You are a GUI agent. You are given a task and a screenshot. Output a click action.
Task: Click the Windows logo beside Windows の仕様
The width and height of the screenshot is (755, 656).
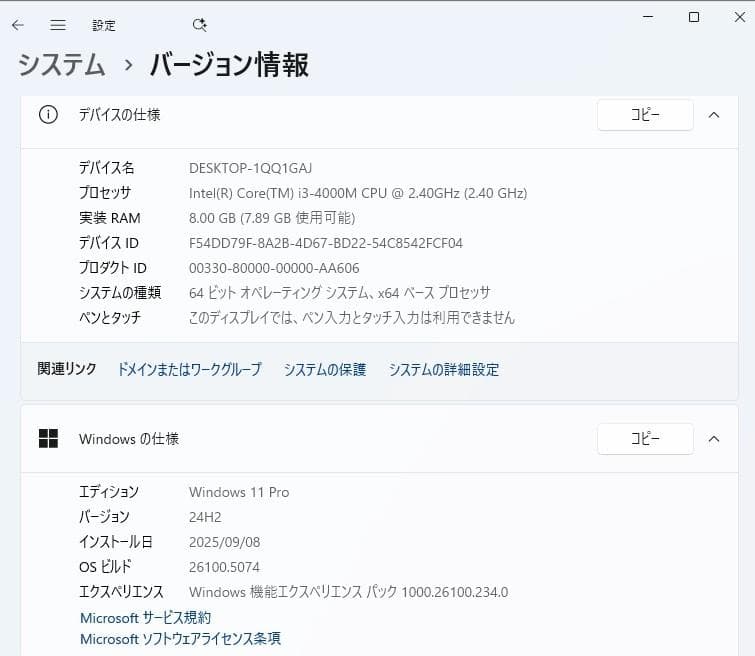coord(48,438)
